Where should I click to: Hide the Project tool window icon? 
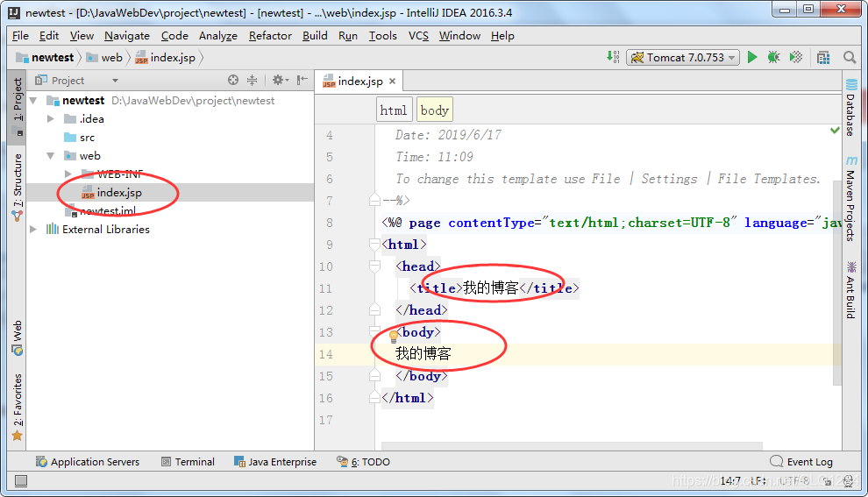[302, 81]
